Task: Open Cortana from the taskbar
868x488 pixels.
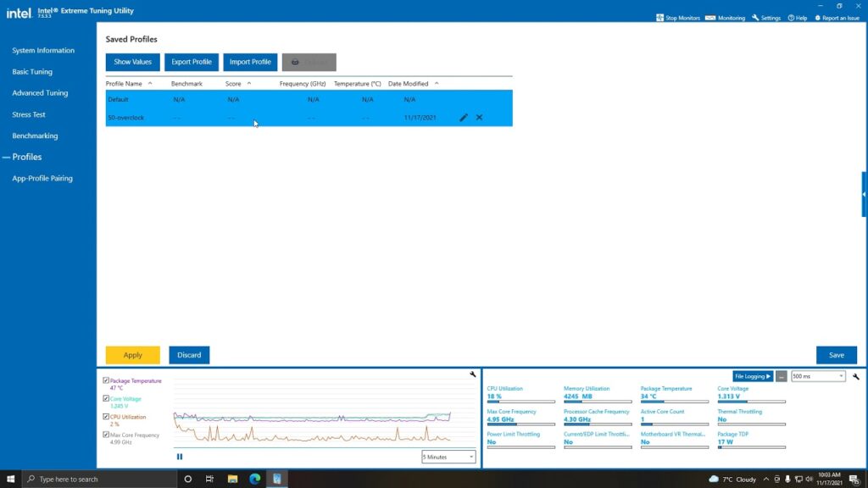Action: tap(187, 479)
